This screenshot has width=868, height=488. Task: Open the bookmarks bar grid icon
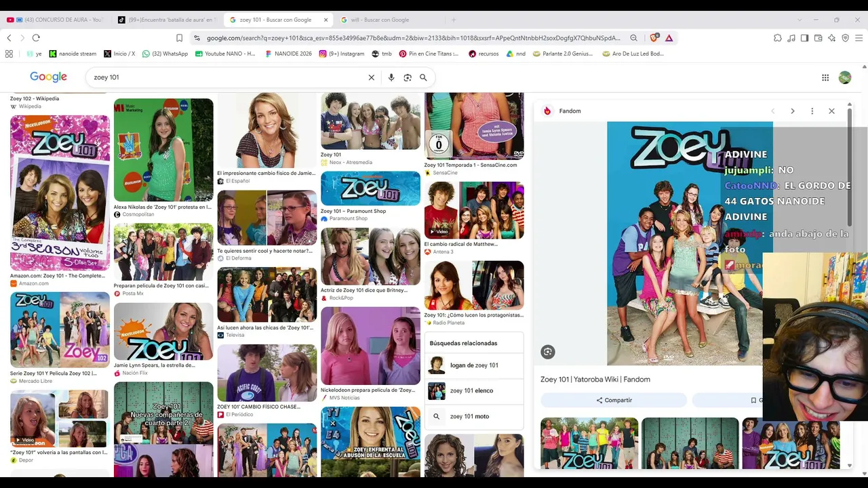pyautogui.click(x=9, y=54)
